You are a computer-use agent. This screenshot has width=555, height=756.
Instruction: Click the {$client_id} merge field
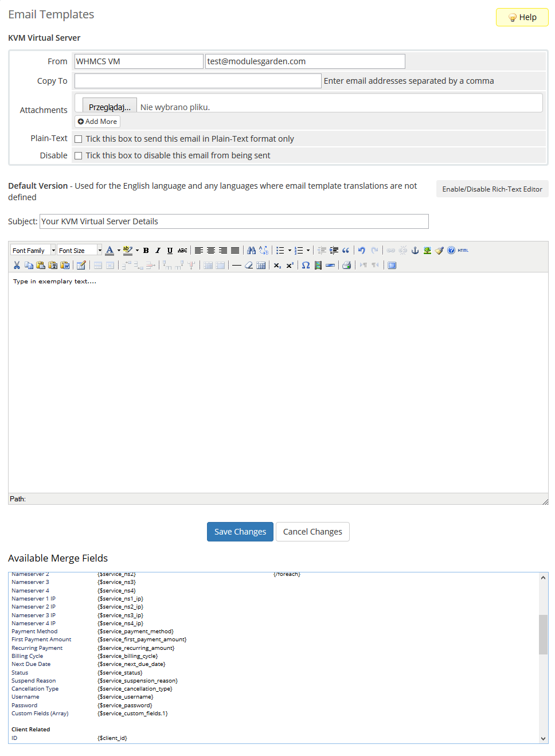pos(112,738)
